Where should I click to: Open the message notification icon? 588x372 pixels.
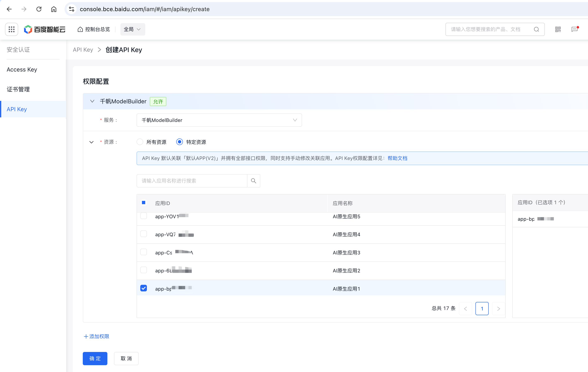[x=575, y=29]
